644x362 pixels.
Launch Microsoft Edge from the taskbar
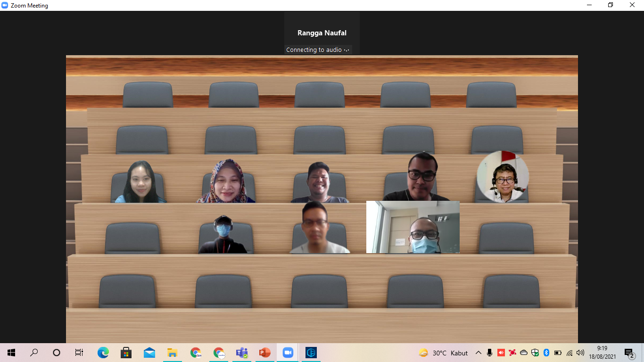point(103,353)
